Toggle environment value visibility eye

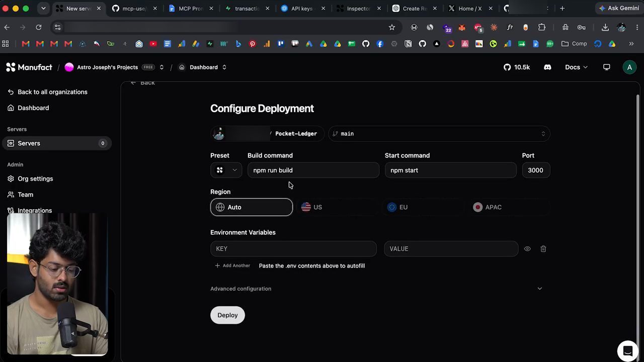(527, 249)
